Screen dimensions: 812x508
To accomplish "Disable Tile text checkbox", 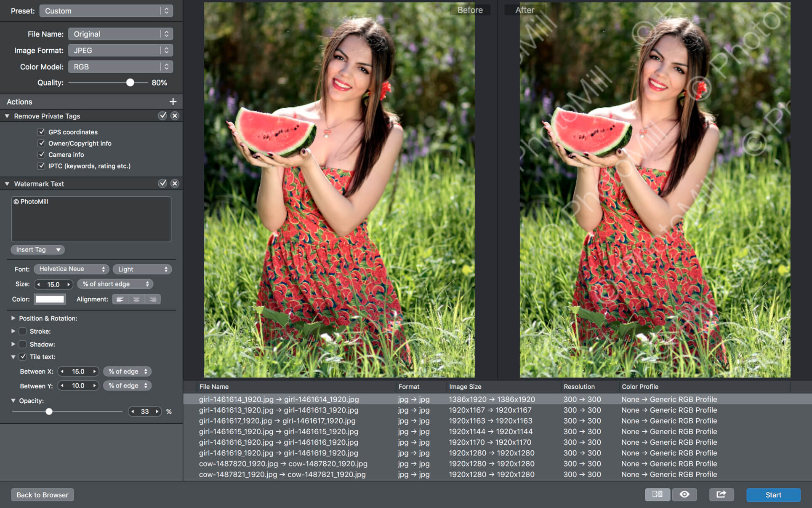I will [23, 357].
